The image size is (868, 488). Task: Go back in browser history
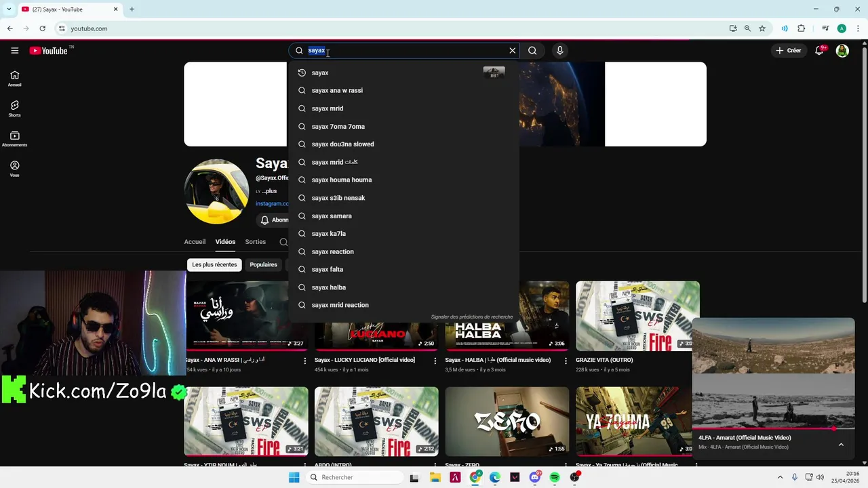point(9,28)
